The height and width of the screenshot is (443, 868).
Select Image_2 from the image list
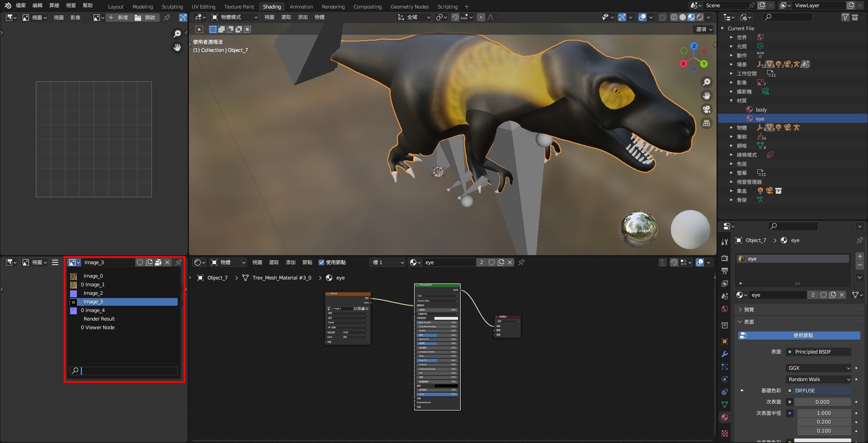pyautogui.click(x=93, y=293)
